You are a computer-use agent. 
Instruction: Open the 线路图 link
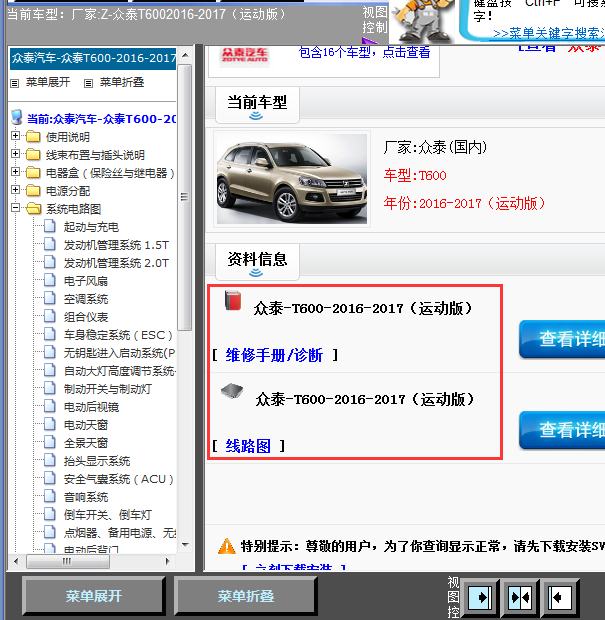click(248, 446)
